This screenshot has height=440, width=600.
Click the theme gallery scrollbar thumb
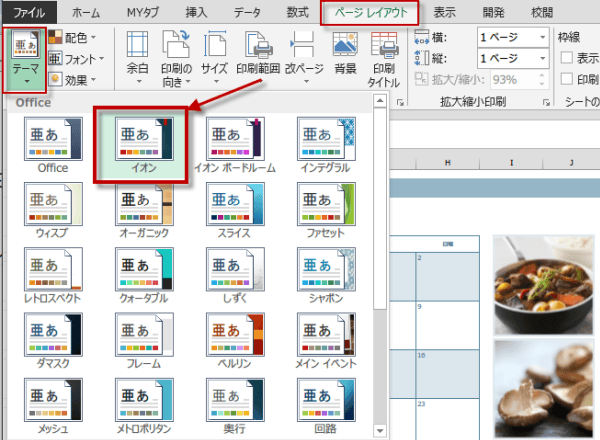380,209
